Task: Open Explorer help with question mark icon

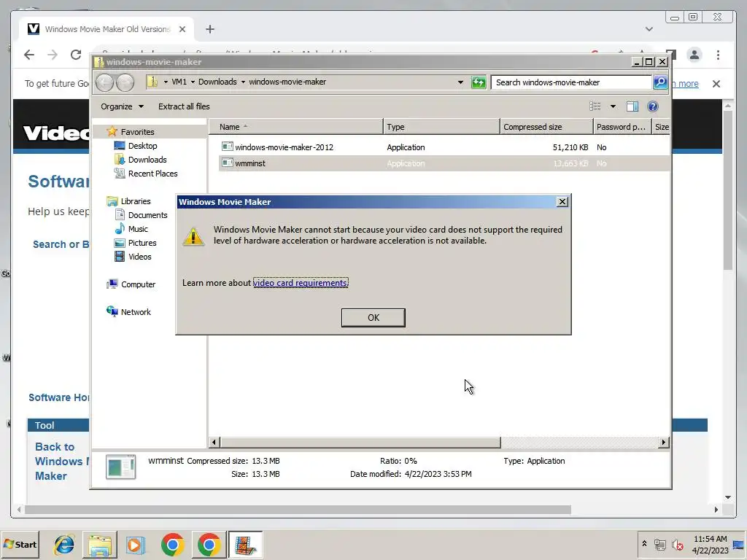Action: pos(653,106)
